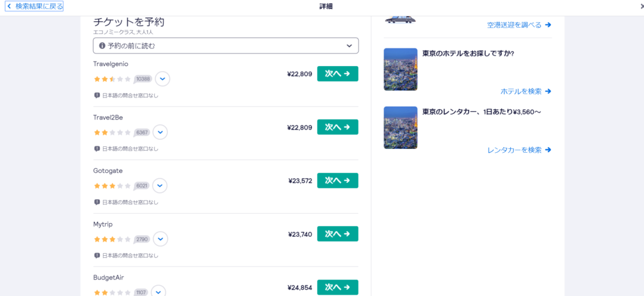Expand Gotogate rating details chevron
The height and width of the screenshot is (296, 644).
point(160,185)
